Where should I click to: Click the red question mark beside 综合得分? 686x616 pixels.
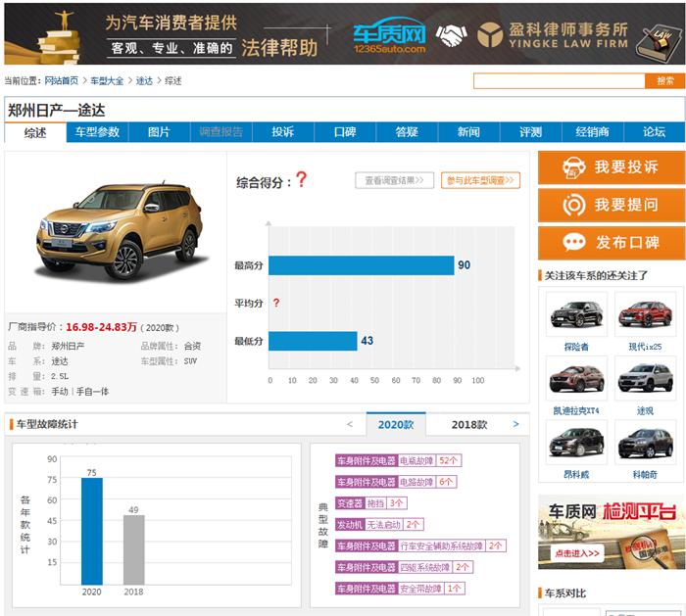pyautogui.click(x=301, y=179)
